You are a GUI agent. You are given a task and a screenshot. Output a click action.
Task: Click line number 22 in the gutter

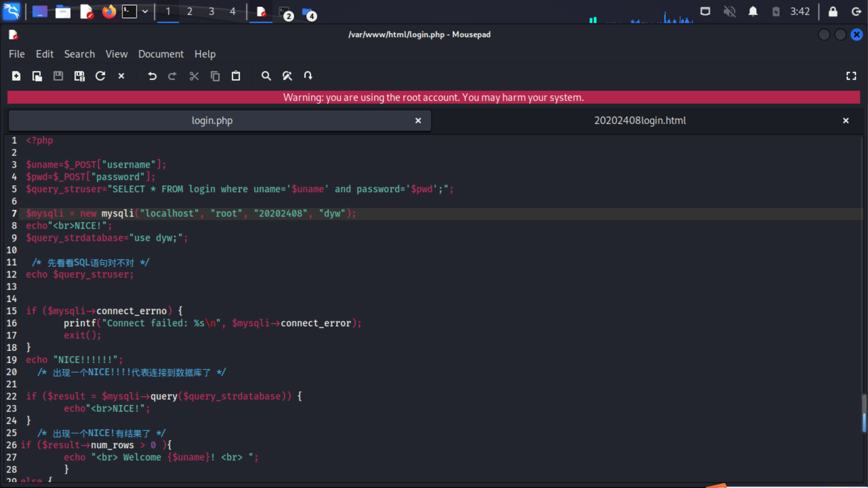[12, 396]
